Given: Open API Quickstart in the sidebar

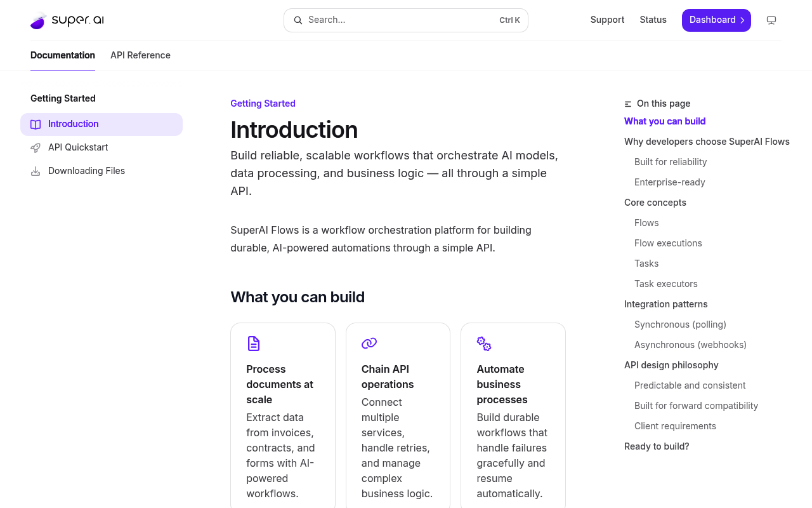Looking at the screenshot, I should pos(101,148).
